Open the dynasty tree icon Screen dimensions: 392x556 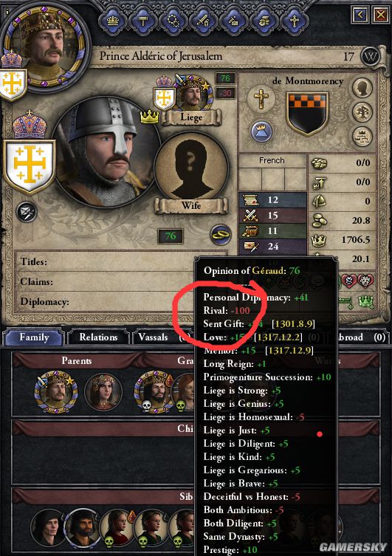coord(362,112)
